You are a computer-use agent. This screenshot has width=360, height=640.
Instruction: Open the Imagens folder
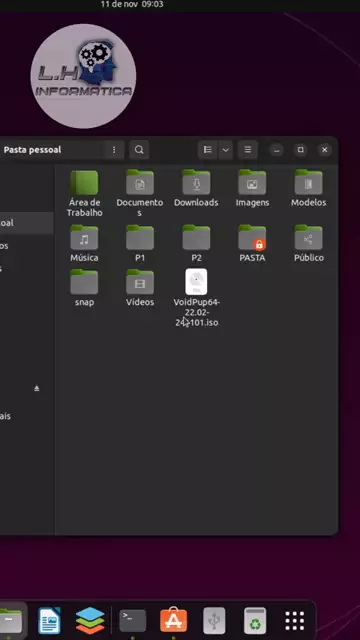coord(252,189)
